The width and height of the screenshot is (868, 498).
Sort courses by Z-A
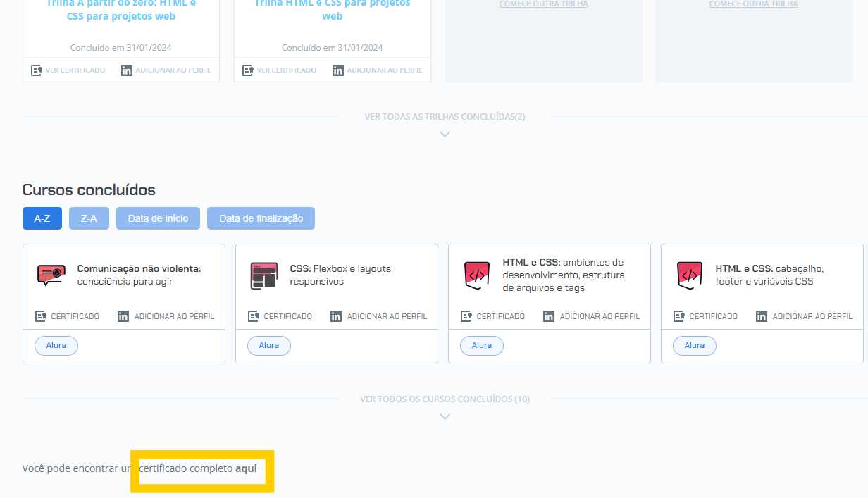pyautogui.click(x=89, y=218)
